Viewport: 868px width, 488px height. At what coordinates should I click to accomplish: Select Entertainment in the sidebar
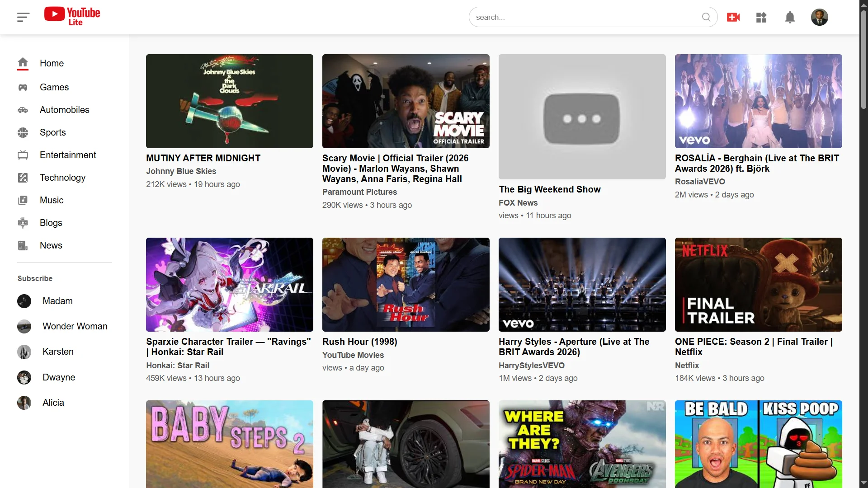(68, 155)
